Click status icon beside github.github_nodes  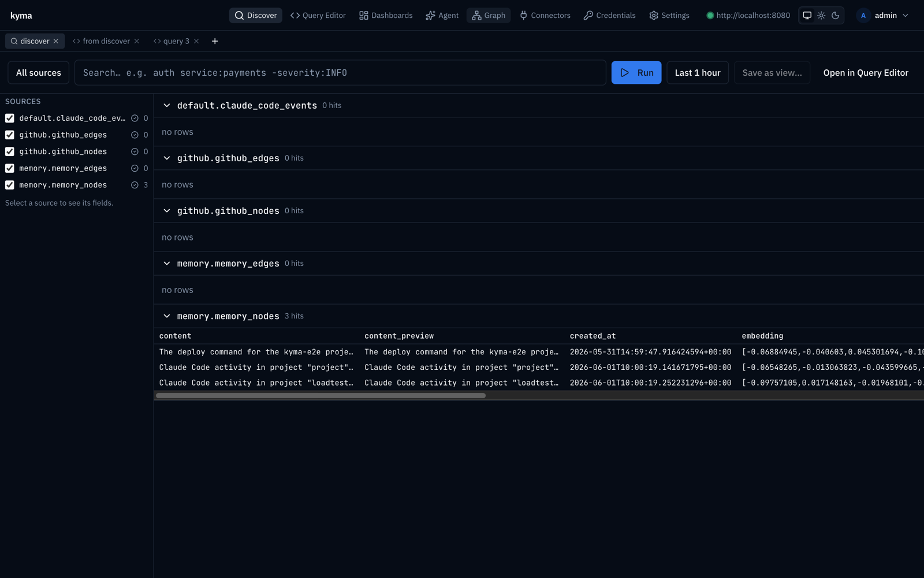click(135, 151)
